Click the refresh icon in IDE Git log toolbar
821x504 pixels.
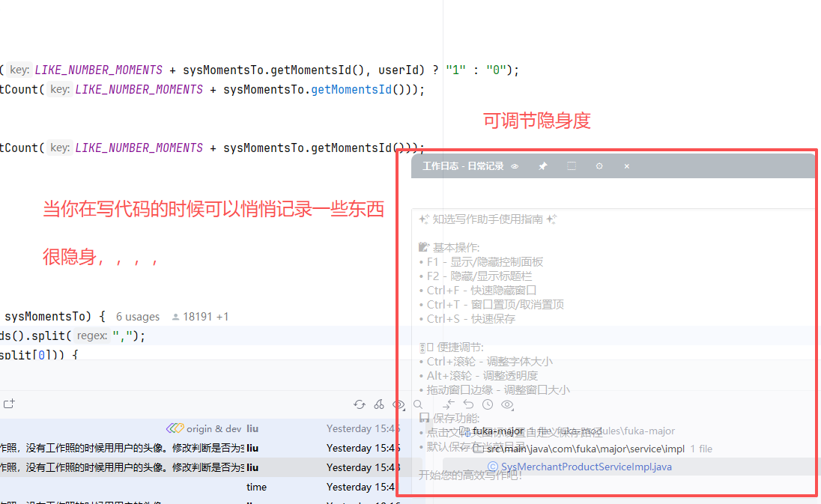tap(360, 404)
